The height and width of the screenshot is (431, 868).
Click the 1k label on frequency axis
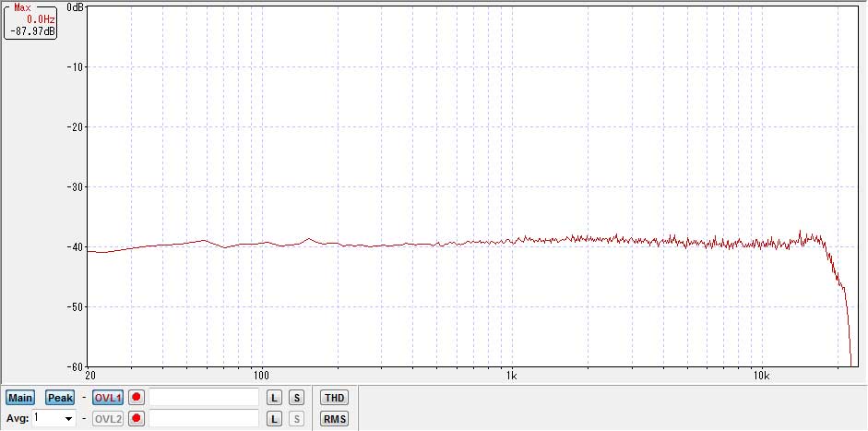pyautogui.click(x=511, y=377)
